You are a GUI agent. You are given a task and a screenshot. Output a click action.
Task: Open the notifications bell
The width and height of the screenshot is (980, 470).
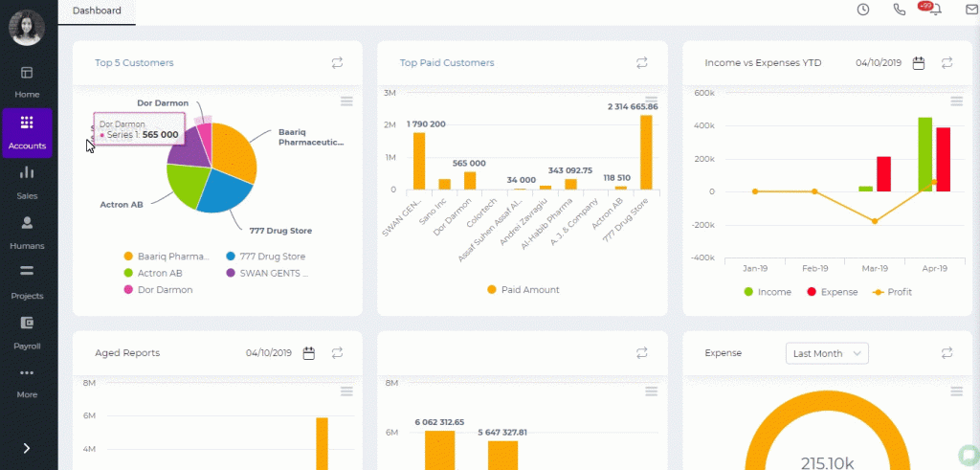click(936, 10)
